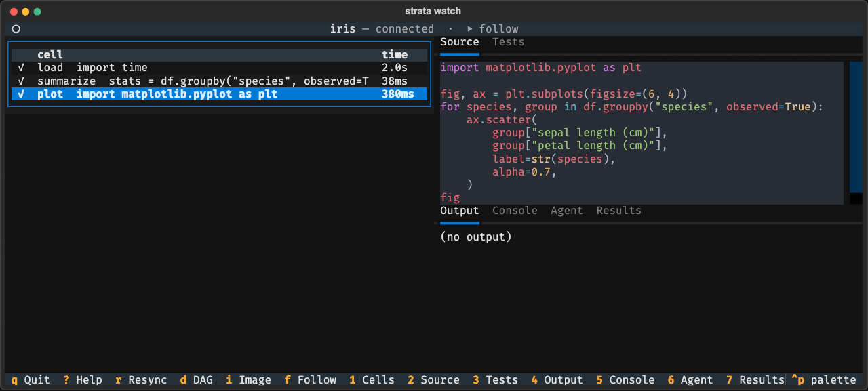Viewport: 868px width, 391px height.
Task: Click the 'time' column header
Action: (395, 55)
